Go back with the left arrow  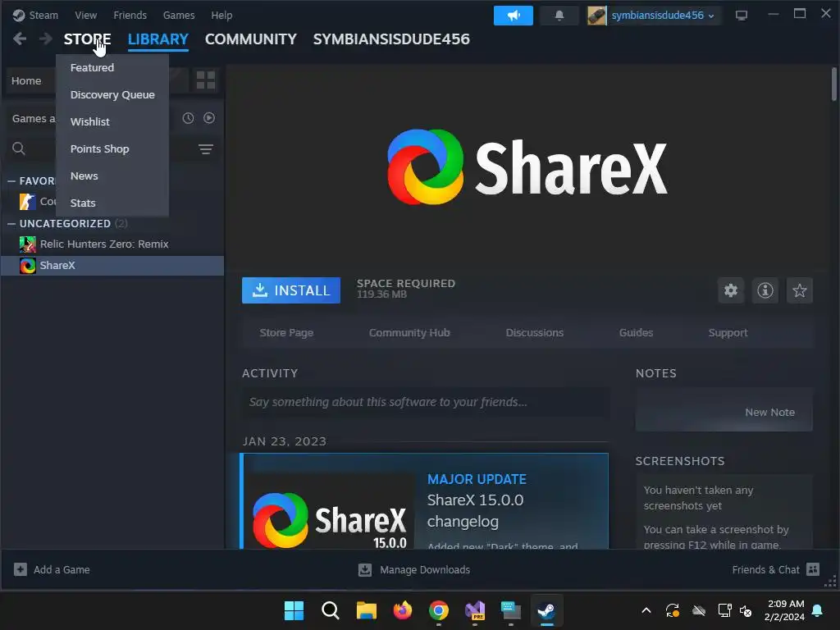(20, 39)
